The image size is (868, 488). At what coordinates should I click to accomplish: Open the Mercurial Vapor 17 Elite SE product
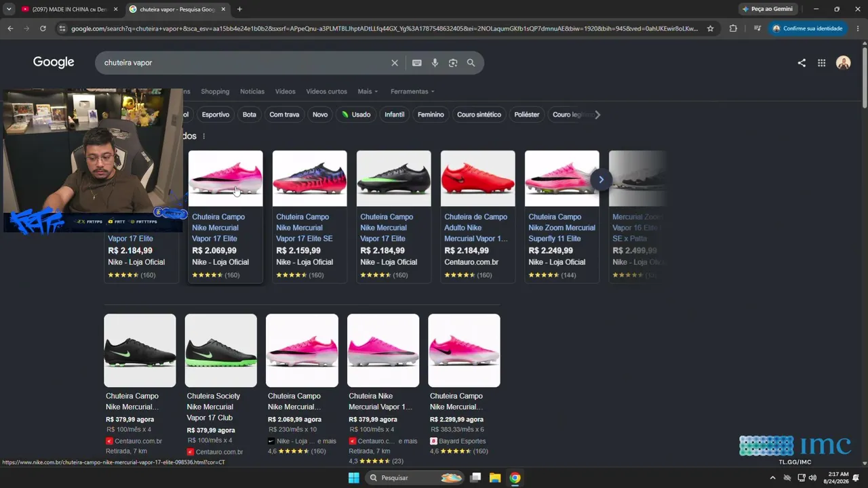[309, 216]
